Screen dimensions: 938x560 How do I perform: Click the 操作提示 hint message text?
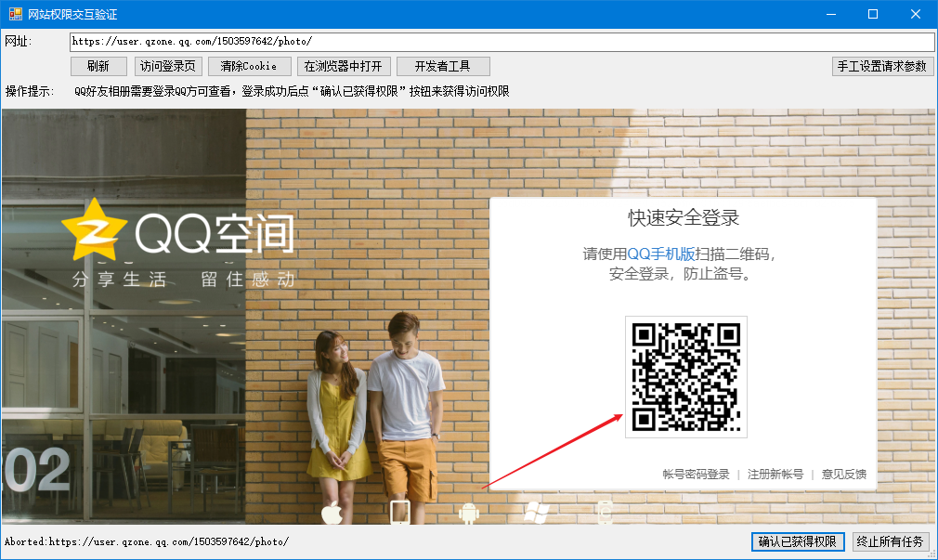coord(292,92)
